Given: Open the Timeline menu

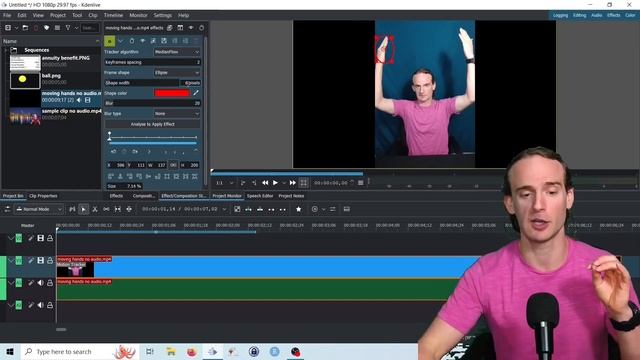Looking at the screenshot, I should pos(113,15).
